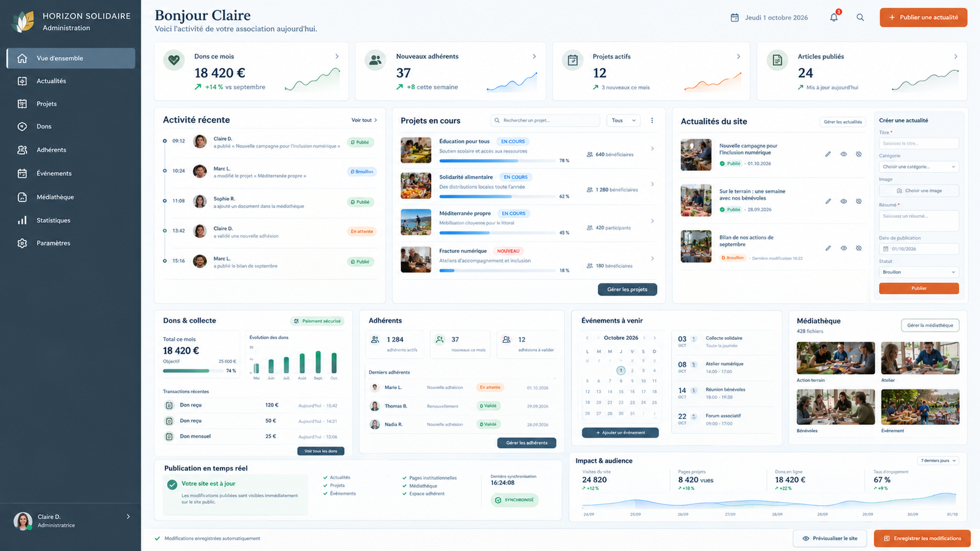Open the notifications bell

click(834, 17)
